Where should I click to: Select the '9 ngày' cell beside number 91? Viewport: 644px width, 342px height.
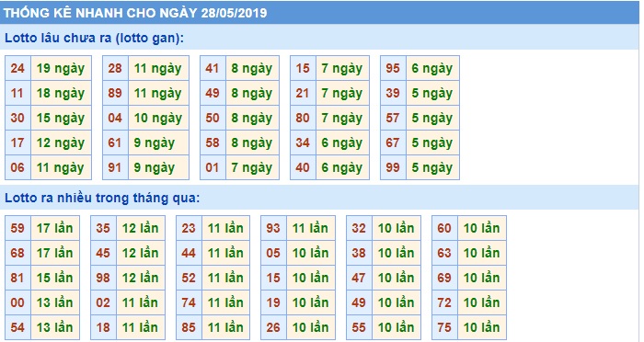point(158,167)
